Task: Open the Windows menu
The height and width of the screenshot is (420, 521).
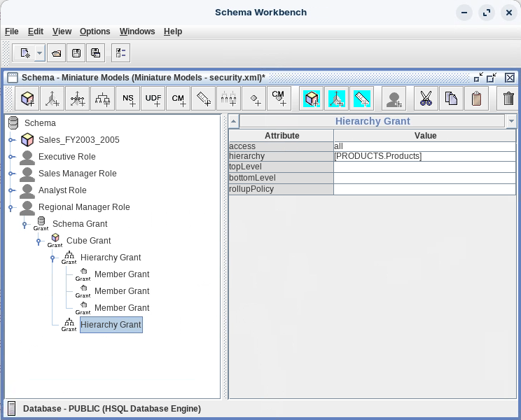Action: coord(137,31)
